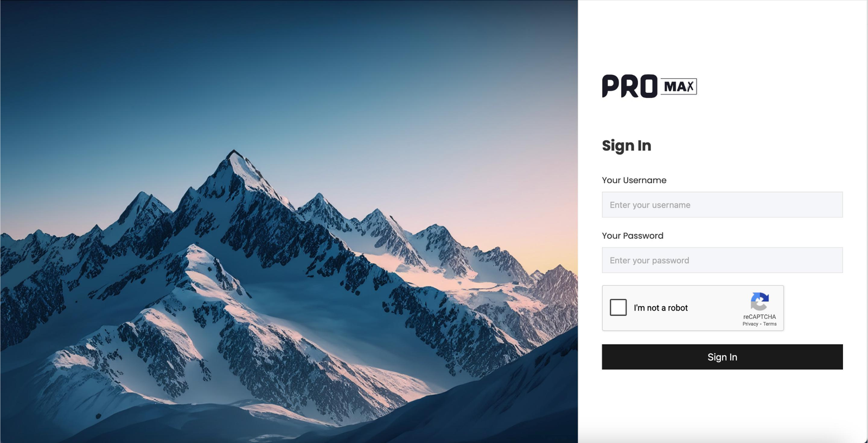Click the Your Password label
The width and height of the screenshot is (868, 443).
(633, 236)
